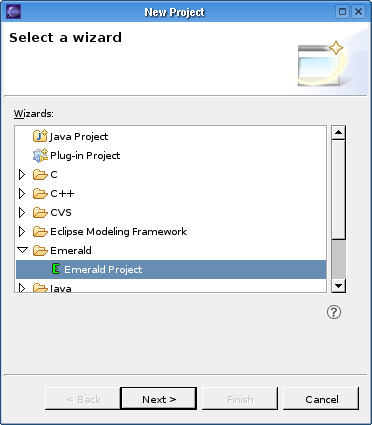The height and width of the screenshot is (425, 372).
Task: Expand the C++ category
Action: [22, 193]
